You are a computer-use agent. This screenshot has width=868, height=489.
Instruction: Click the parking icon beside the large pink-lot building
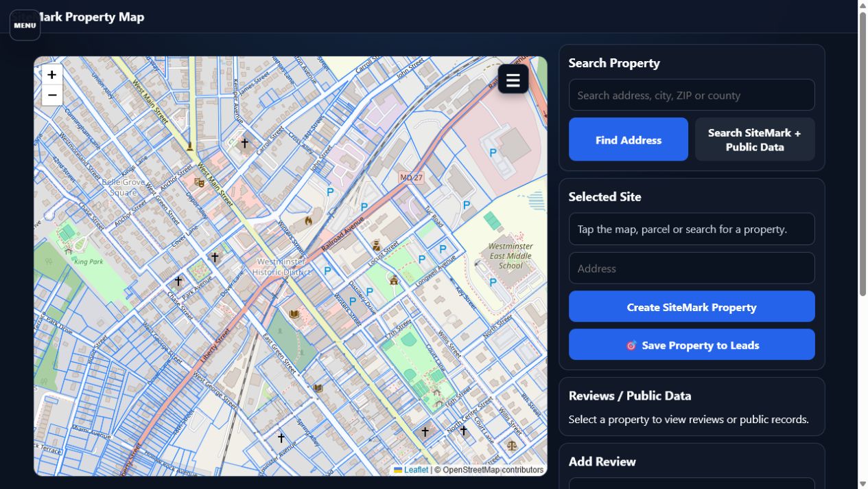click(492, 152)
